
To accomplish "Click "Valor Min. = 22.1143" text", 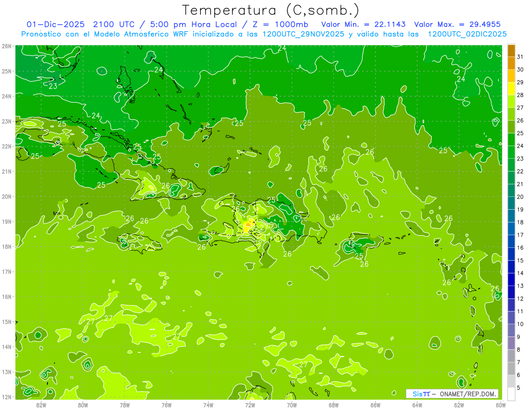I will point(363,24).
